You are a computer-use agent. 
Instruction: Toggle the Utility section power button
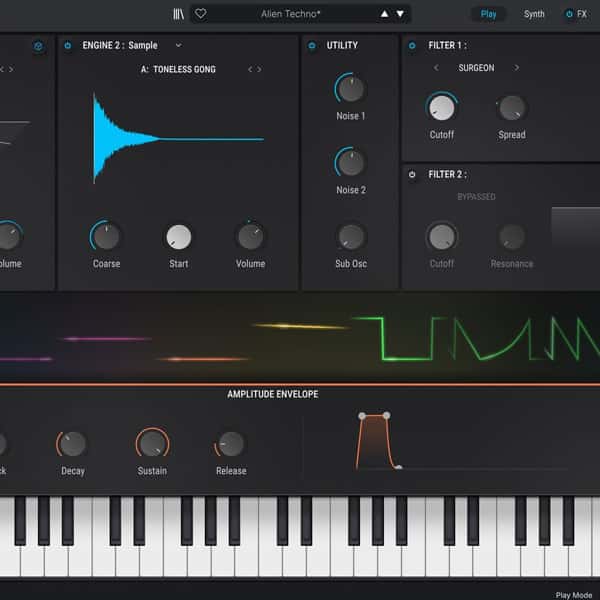click(x=312, y=46)
